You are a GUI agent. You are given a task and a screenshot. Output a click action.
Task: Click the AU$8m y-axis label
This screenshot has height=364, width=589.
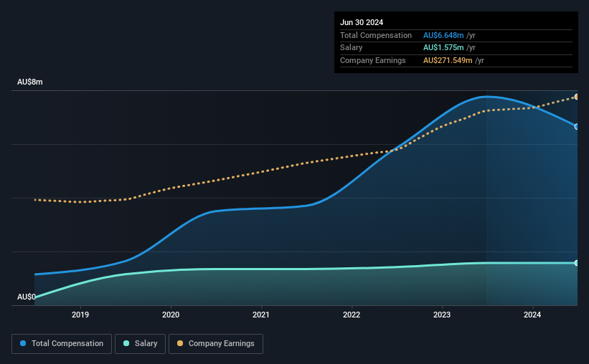pos(30,82)
